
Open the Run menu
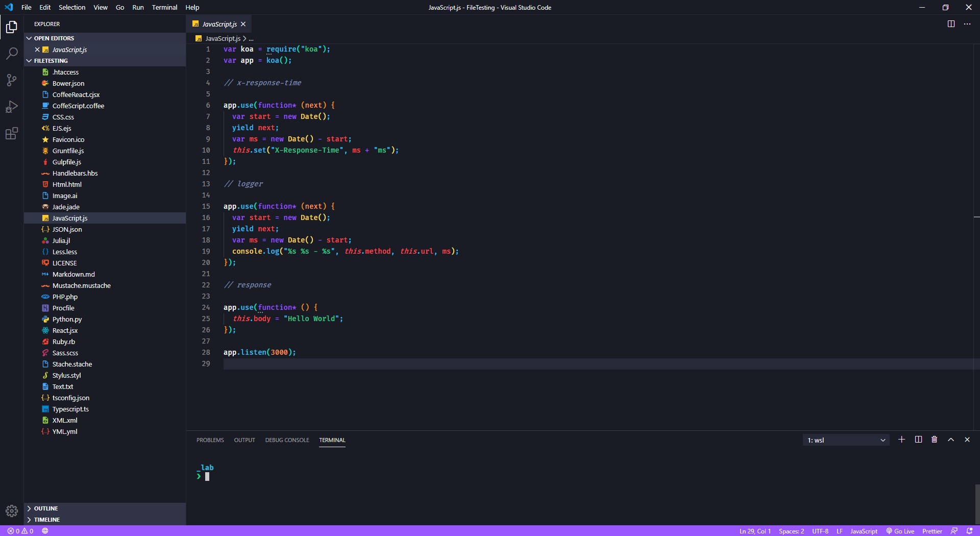coord(138,7)
